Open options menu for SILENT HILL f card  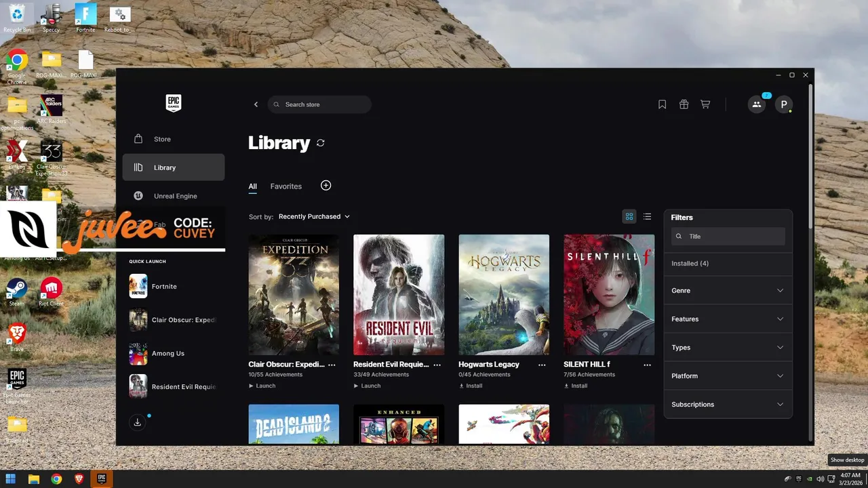[647, 365]
